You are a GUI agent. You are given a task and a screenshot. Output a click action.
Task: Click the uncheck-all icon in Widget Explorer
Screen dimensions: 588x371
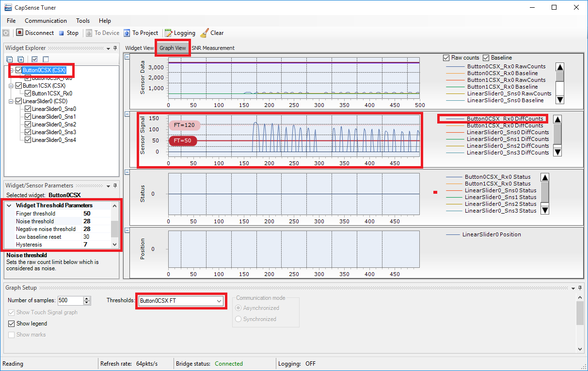click(46, 59)
